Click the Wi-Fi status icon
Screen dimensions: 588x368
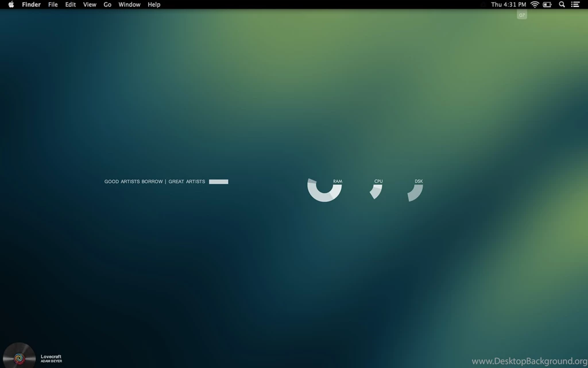pyautogui.click(x=534, y=5)
